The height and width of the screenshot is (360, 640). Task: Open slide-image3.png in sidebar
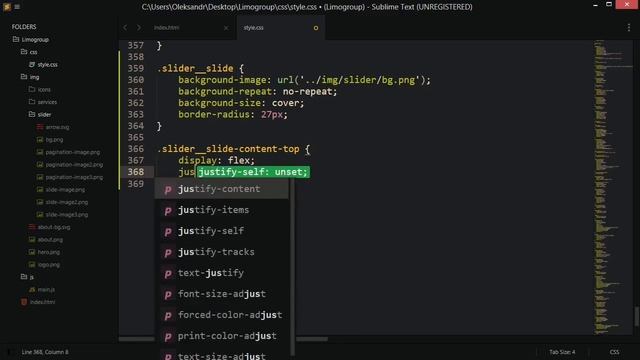tap(67, 214)
